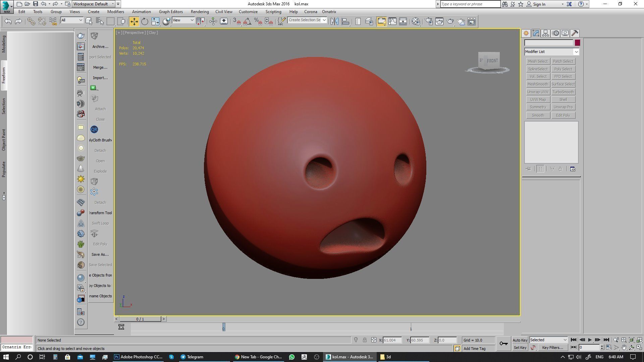Screen dimensions: 644x362
Task: Click the Unlink Selection icon
Action: pos(42,21)
